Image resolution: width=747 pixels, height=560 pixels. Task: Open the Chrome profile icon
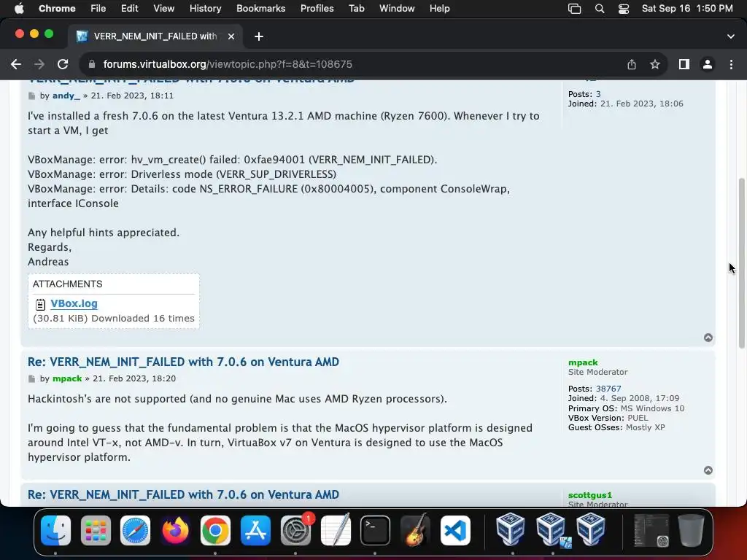tap(708, 64)
